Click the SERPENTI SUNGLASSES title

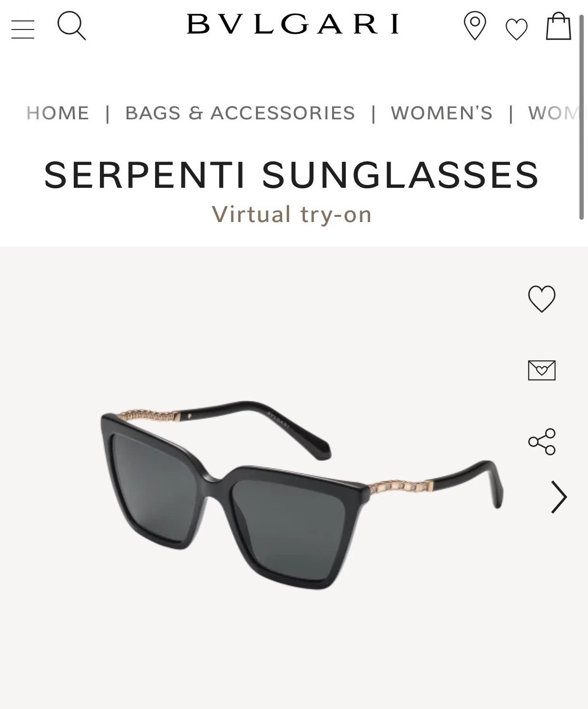292,175
